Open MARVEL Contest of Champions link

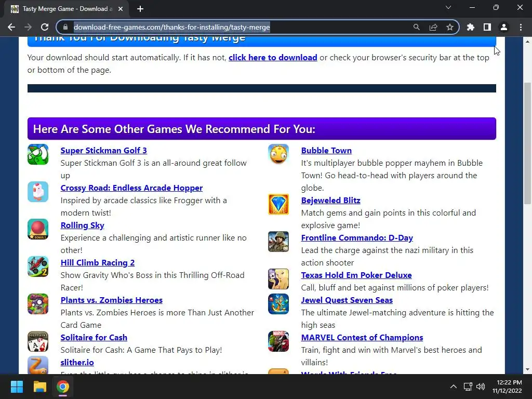[x=362, y=337]
